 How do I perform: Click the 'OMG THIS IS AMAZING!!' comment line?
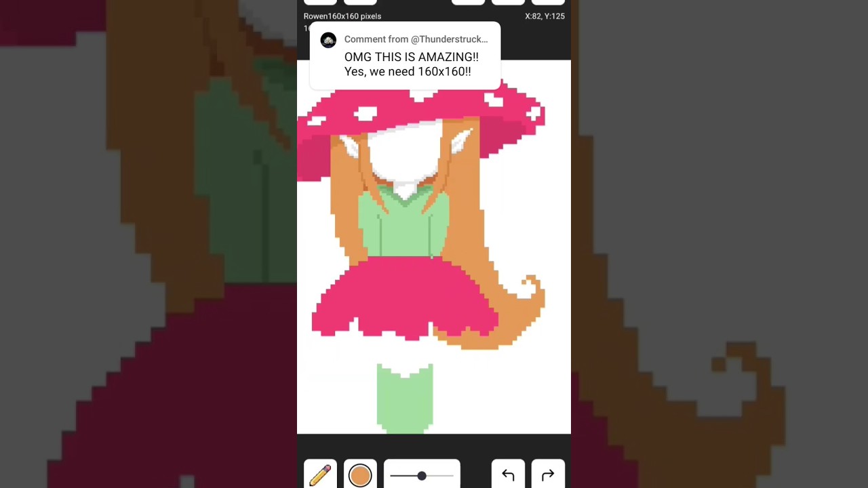pyautogui.click(x=411, y=57)
